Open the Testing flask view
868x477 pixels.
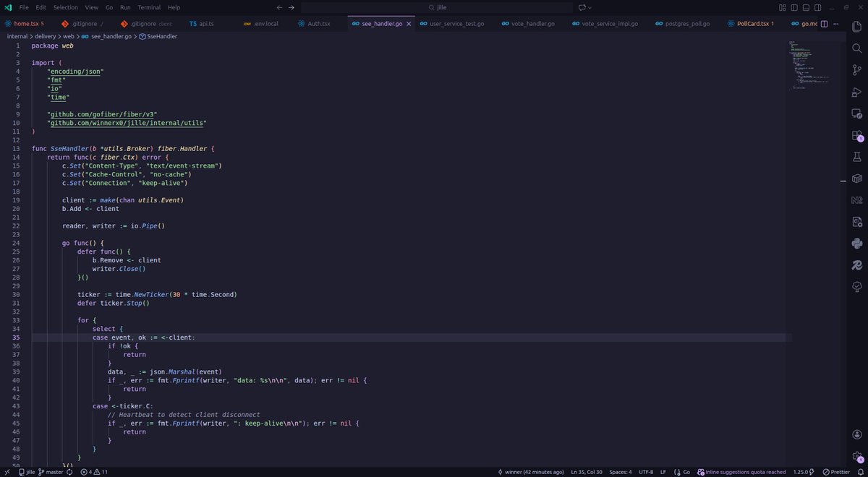point(856,156)
